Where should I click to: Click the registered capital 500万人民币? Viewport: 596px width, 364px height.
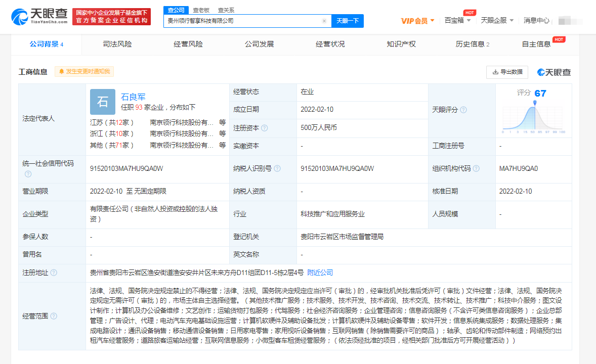click(x=319, y=128)
